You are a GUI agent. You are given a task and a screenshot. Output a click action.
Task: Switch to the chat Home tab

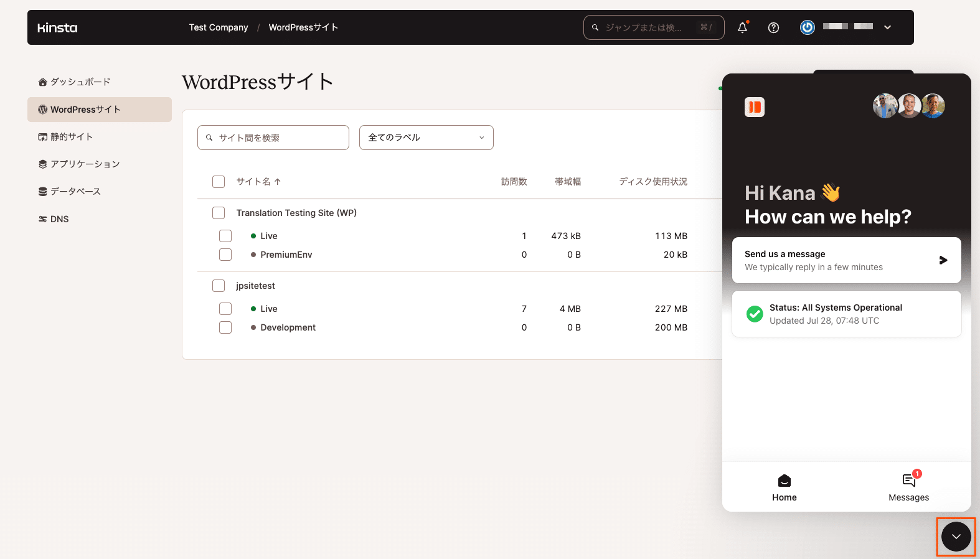point(784,487)
